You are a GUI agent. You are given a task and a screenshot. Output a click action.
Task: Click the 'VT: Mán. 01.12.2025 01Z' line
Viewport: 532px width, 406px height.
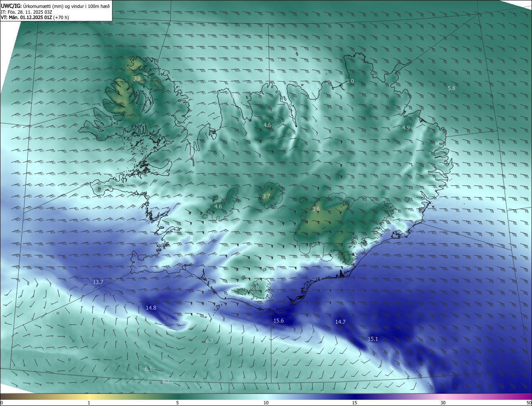35,17
